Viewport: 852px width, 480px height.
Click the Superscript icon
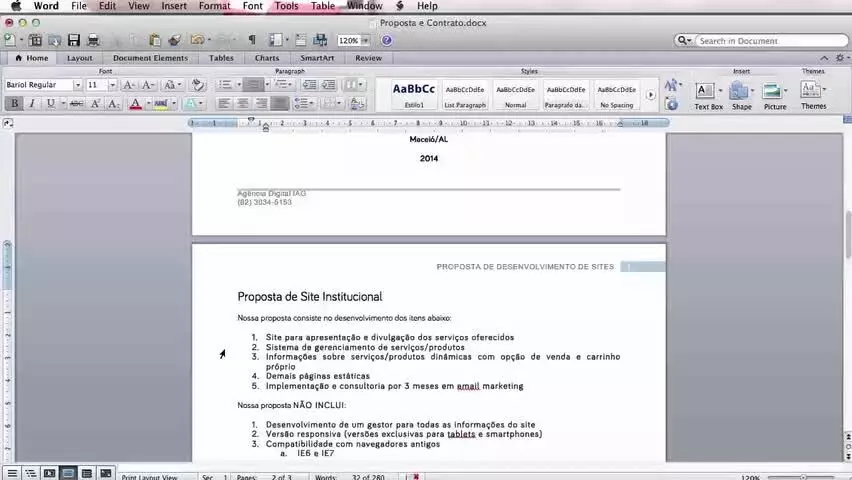(95, 103)
